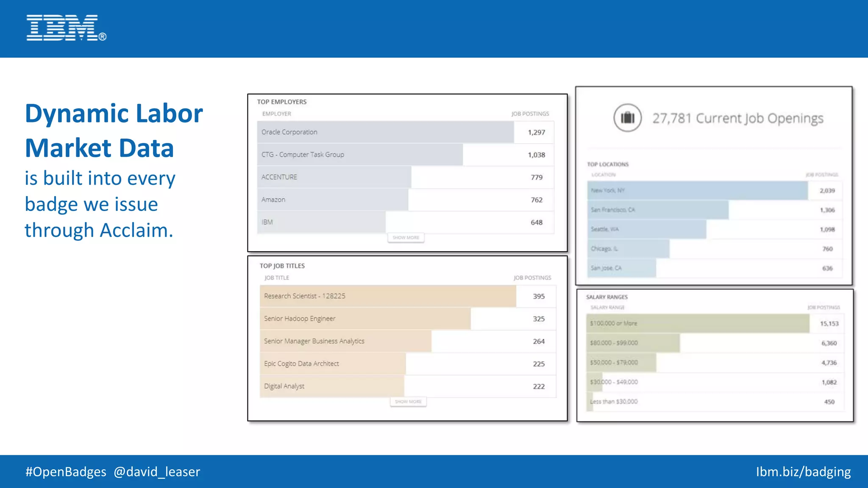Click the ACCENTURE employer bar

[x=334, y=177]
